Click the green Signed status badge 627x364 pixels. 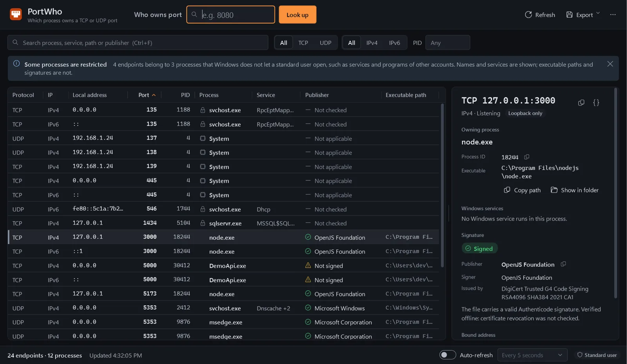pyautogui.click(x=479, y=249)
